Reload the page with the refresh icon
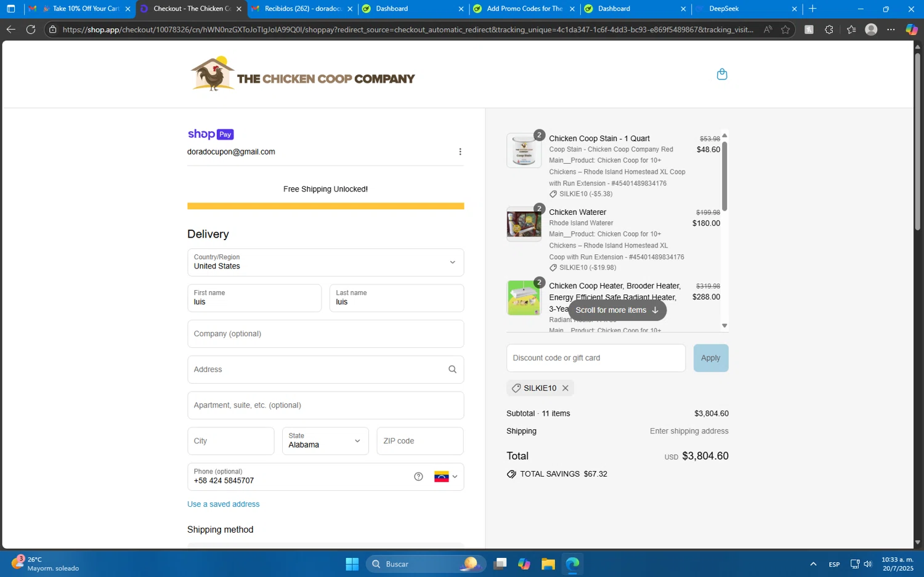The width and height of the screenshot is (924, 577). point(31,30)
